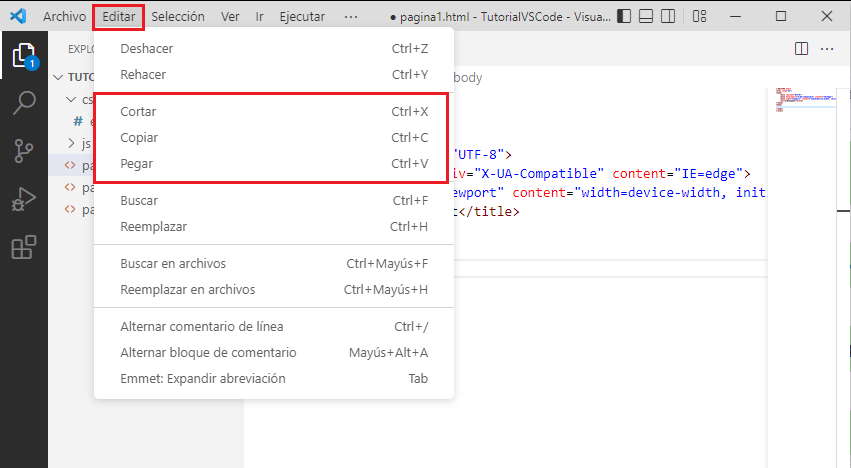This screenshot has height=468, width=851.
Task: Select Cortar menu entry
Action: tap(274, 111)
